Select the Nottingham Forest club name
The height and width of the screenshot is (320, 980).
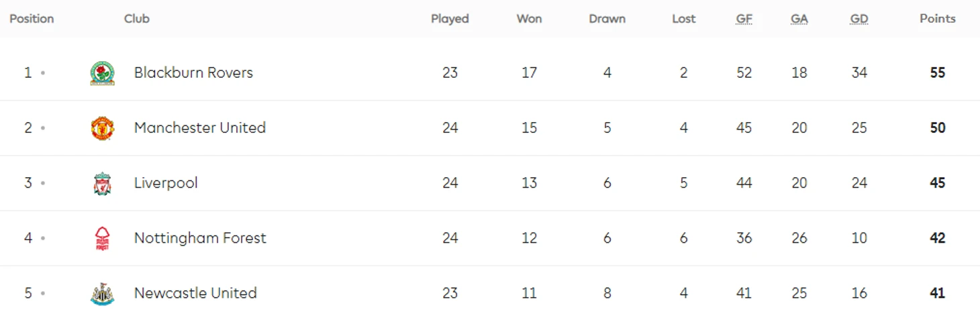pos(200,237)
